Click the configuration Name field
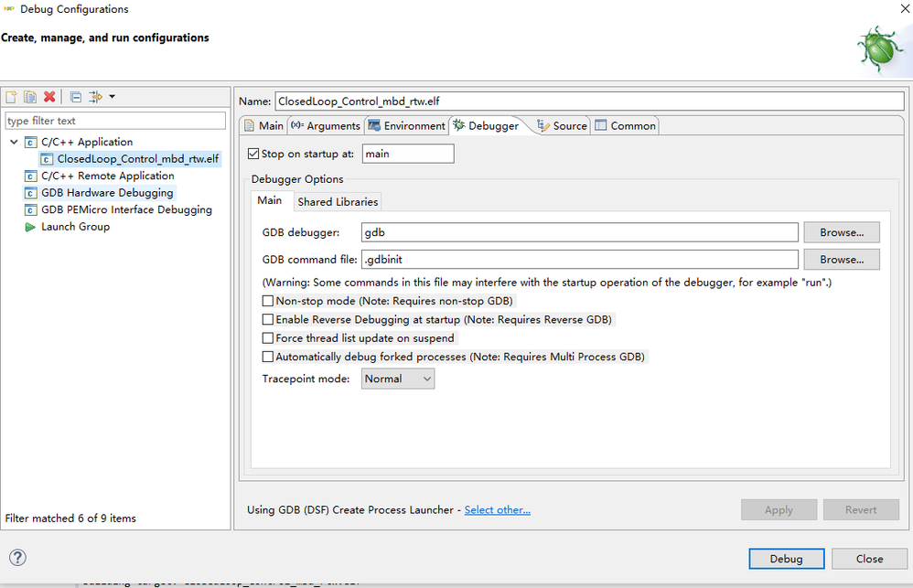 coord(589,102)
